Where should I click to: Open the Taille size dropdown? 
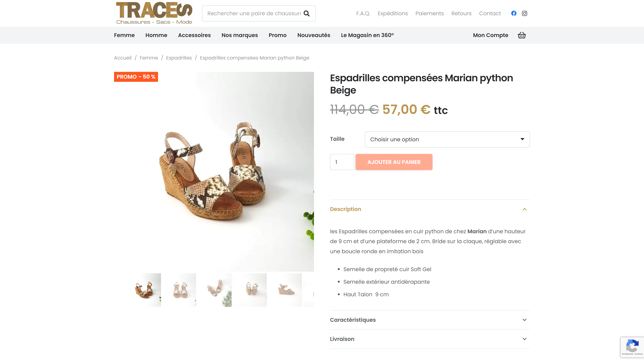point(447,139)
